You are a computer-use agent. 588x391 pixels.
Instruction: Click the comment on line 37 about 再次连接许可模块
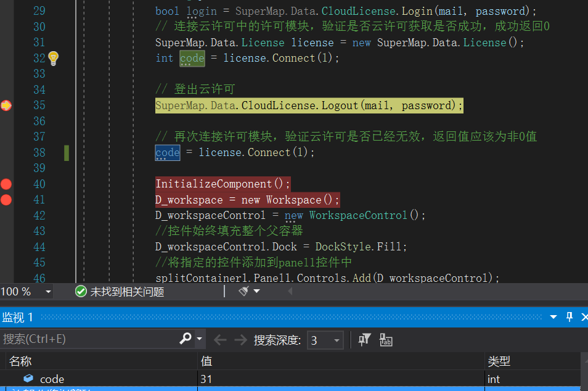[346, 136]
